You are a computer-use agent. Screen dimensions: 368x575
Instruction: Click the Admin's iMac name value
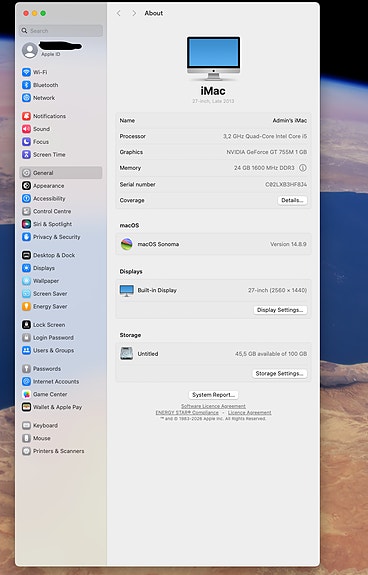pos(290,121)
